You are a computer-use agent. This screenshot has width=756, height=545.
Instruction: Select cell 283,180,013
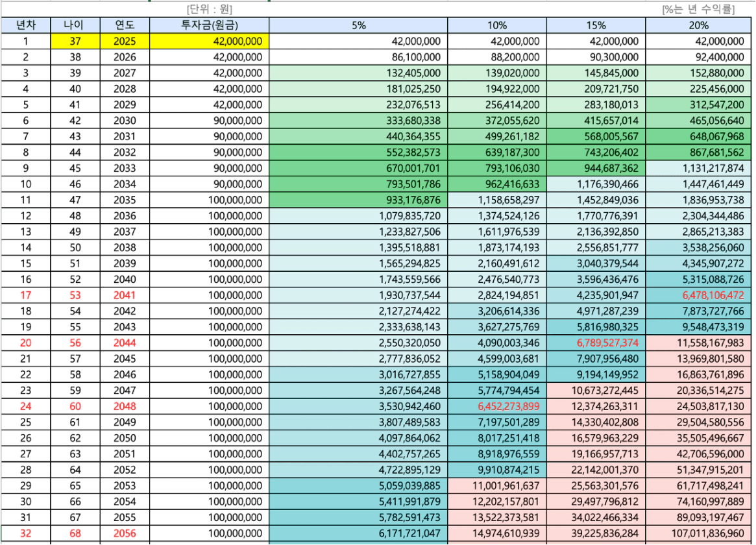[596, 105]
